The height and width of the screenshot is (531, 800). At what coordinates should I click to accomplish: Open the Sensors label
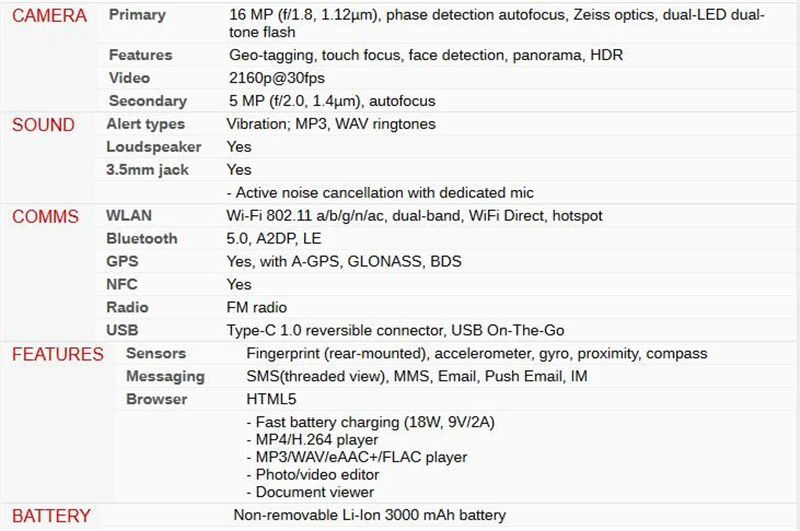(156, 353)
